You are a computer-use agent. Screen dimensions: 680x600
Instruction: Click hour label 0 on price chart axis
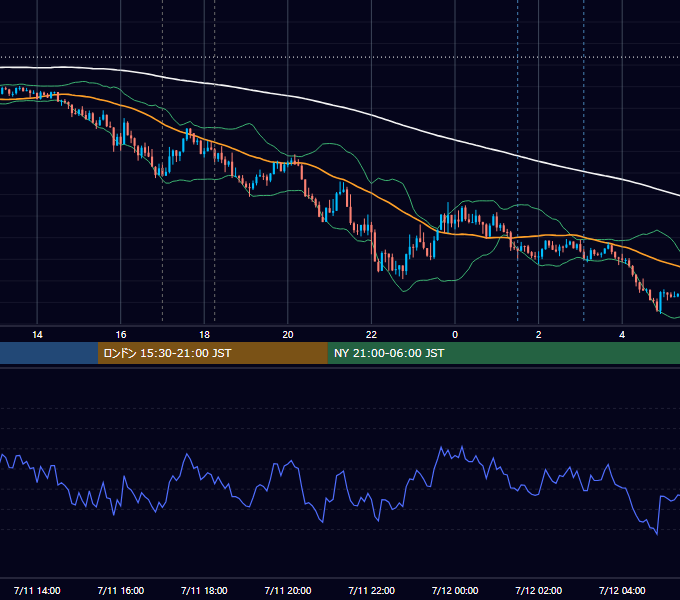pos(455,335)
